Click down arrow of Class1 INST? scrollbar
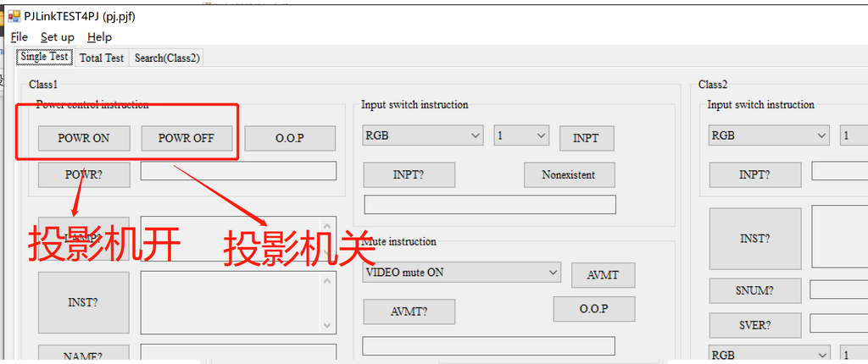Screen dimensions: 868x364 326,325
